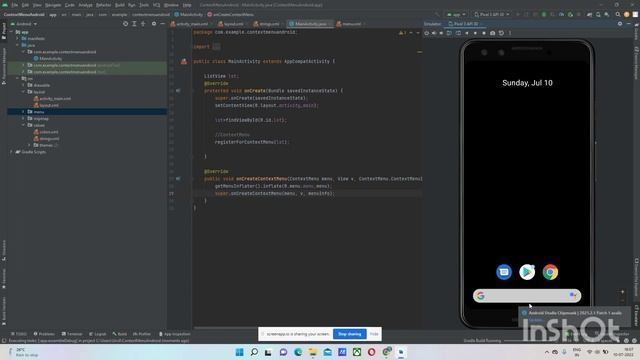This screenshot has height=360, width=640.
Task: Expand Gradle Scripts node
Action: (x=11, y=152)
